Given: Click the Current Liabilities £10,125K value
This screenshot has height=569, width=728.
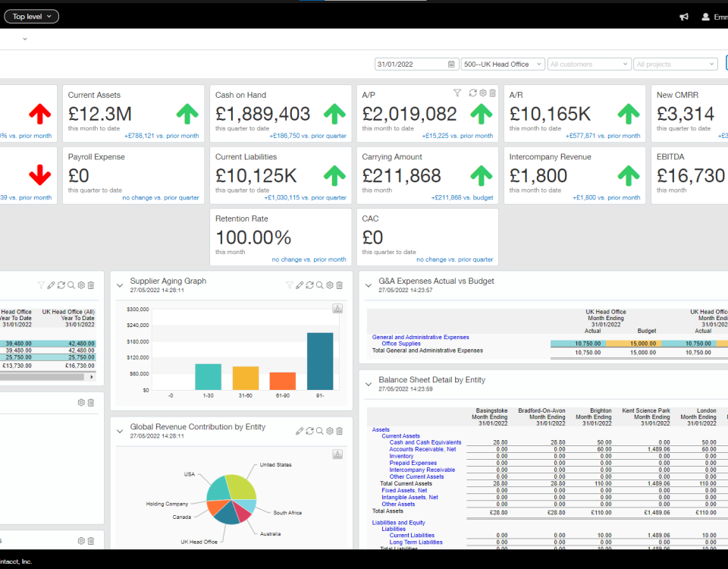Looking at the screenshot, I should point(256,175).
